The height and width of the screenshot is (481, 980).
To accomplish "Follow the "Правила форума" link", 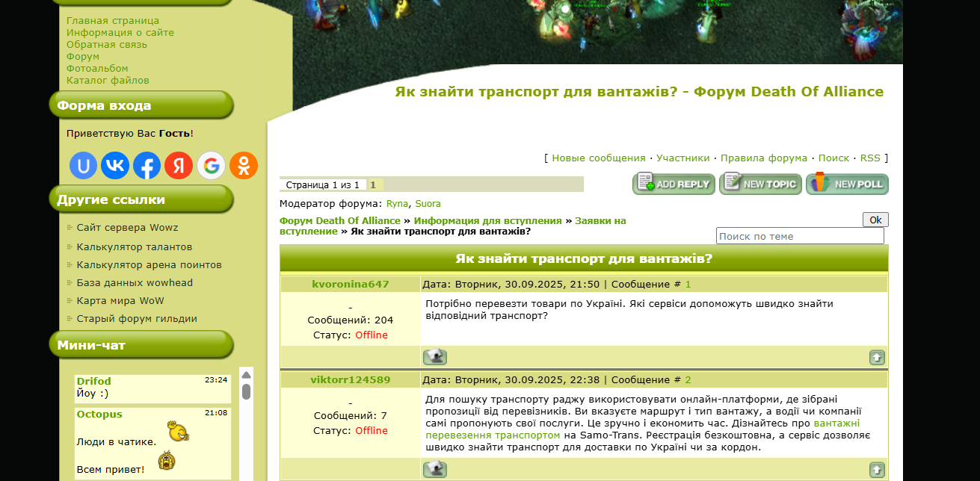I will (x=763, y=158).
